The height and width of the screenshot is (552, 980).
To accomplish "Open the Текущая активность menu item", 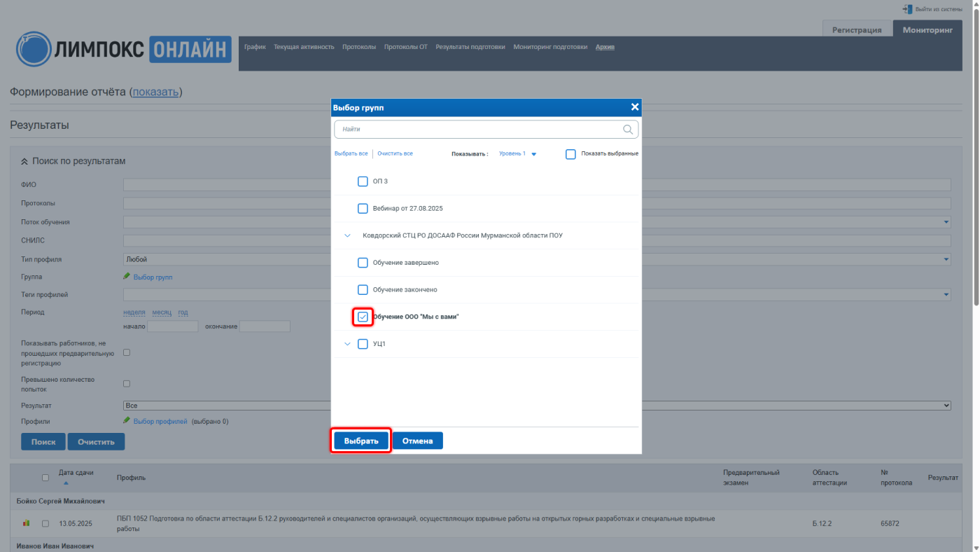I will (x=304, y=47).
